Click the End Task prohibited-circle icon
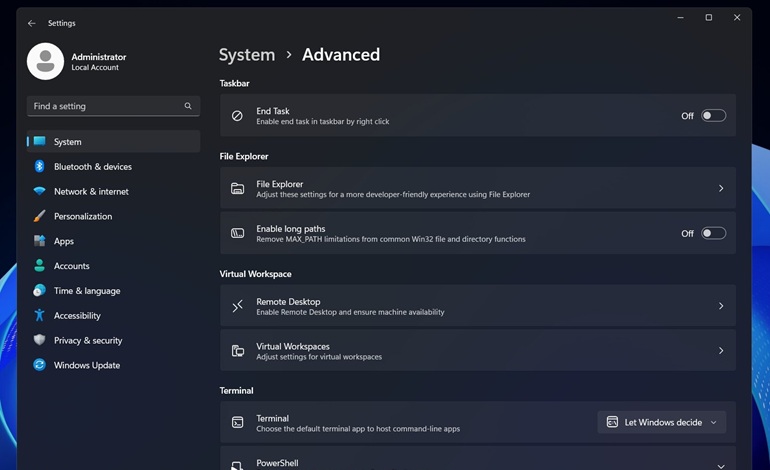The height and width of the screenshot is (470, 770). [x=237, y=116]
